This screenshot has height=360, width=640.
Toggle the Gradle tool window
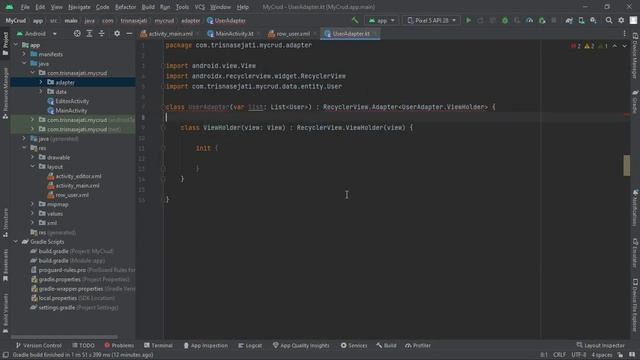point(635,102)
